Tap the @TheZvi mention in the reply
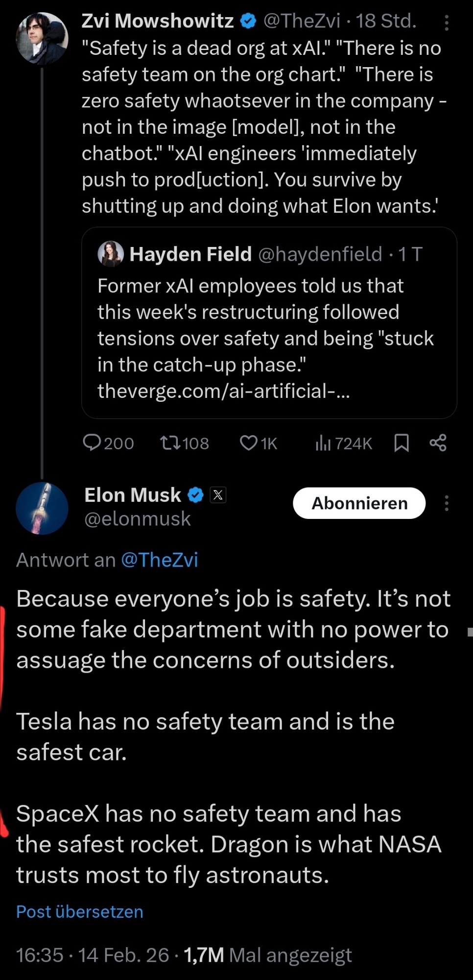The width and height of the screenshot is (473, 980). coord(160,560)
